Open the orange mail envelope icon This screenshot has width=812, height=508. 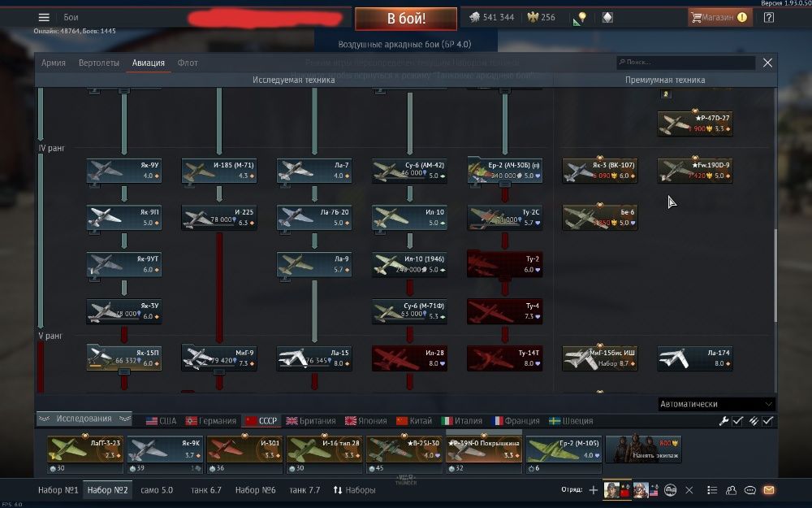click(x=769, y=490)
